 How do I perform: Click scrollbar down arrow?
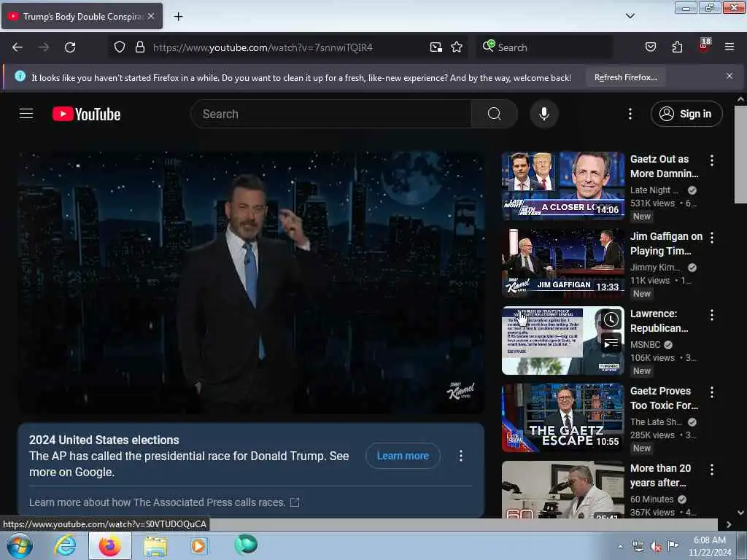(740, 513)
